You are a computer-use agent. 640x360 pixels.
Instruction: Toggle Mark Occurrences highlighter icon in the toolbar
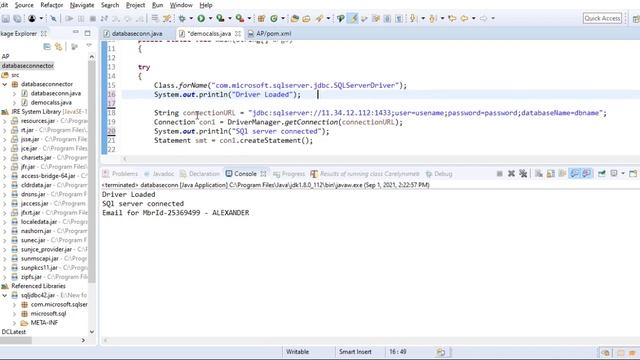[353, 18]
